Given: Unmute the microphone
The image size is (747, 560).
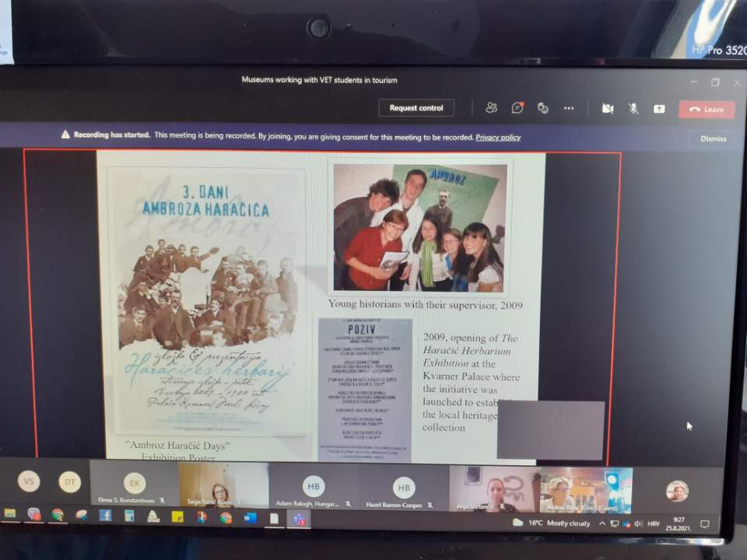Looking at the screenshot, I should (x=633, y=109).
